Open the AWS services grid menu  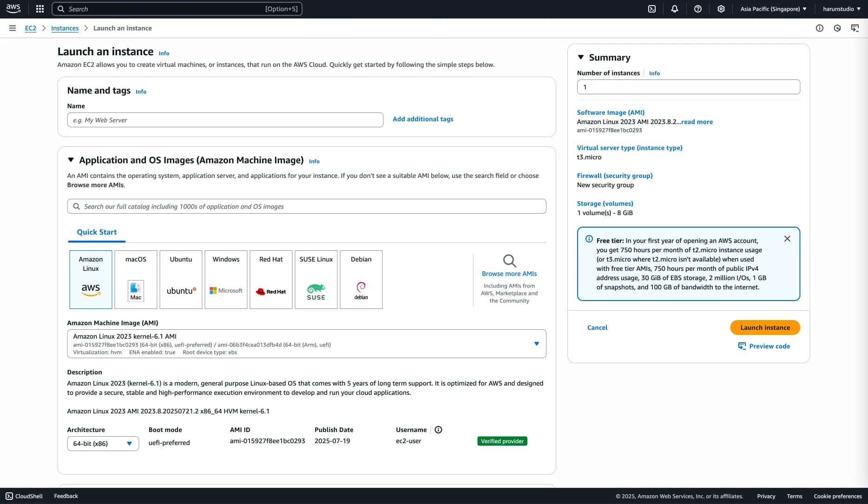40,9
